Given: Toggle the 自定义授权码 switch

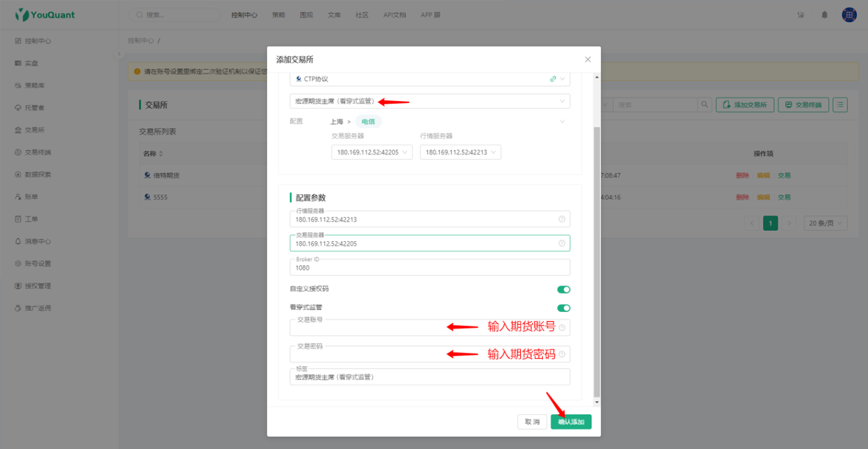Looking at the screenshot, I should (564, 289).
